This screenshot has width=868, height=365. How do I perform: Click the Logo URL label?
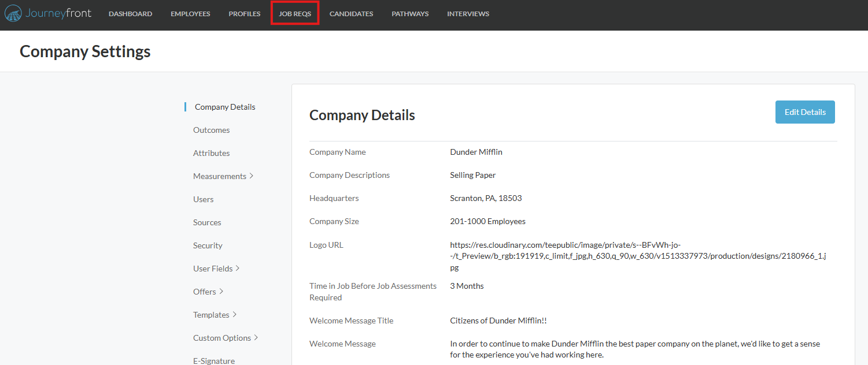pos(326,245)
